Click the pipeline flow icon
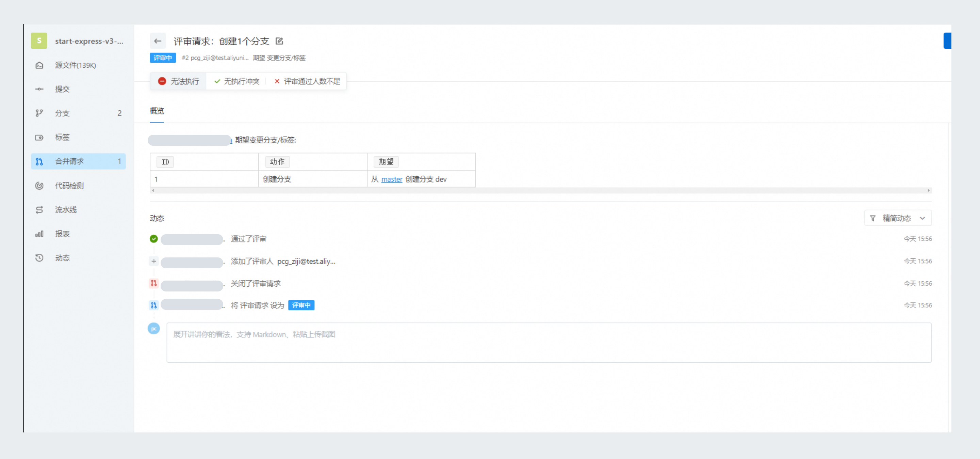 click(39, 210)
